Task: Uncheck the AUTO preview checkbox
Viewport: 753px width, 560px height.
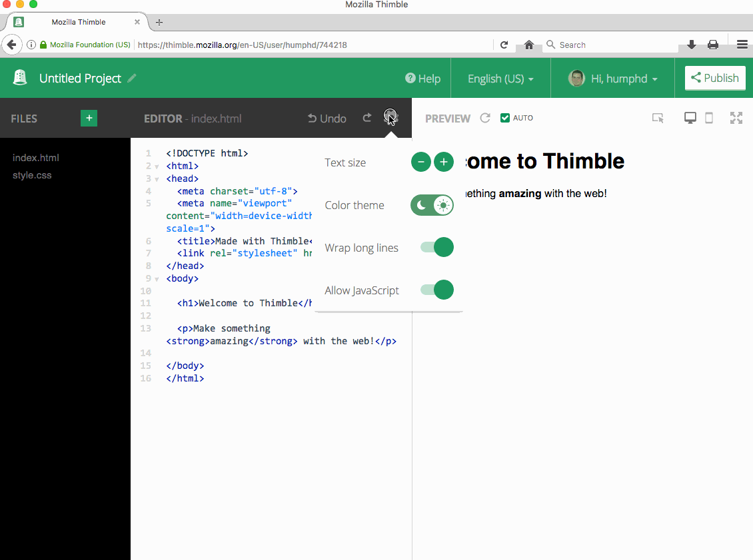Action: (x=505, y=118)
